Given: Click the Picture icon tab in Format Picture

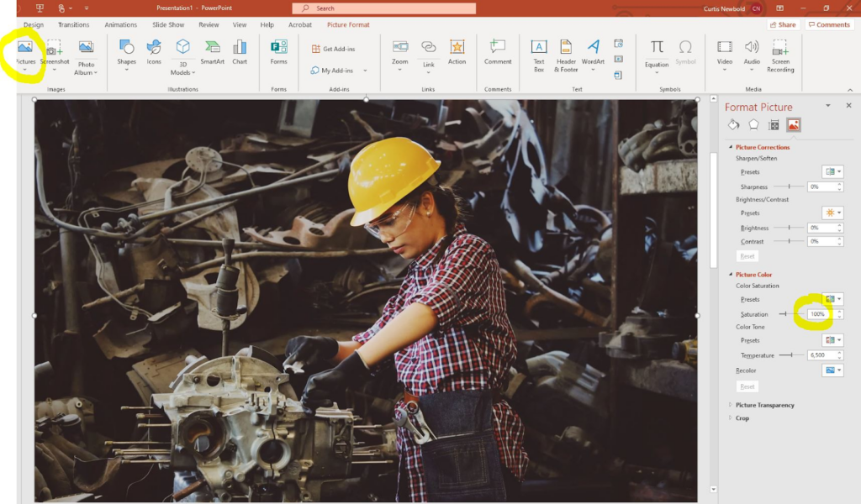Looking at the screenshot, I should coord(791,124).
